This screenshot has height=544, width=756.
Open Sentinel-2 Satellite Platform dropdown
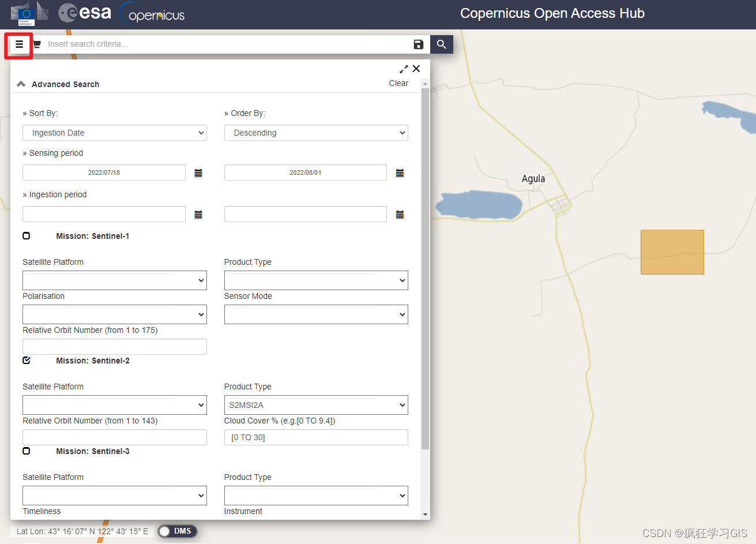click(x=115, y=405)
